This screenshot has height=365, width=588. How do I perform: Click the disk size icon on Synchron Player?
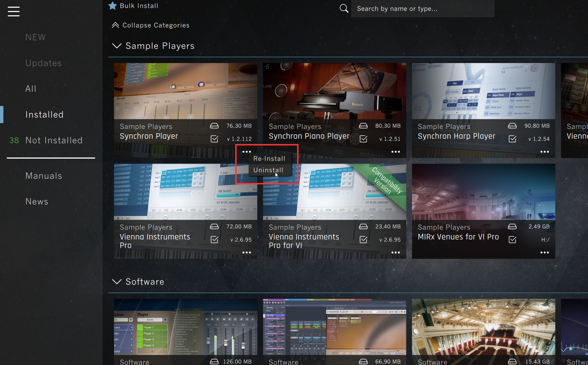tap(214, 126)
